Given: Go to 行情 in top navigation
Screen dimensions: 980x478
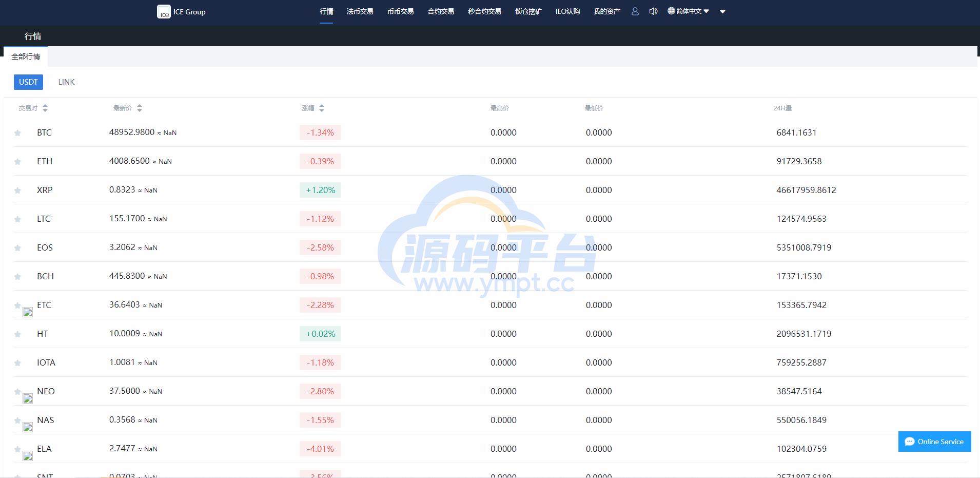Looking at the screenshot, I should click(x=326, y=11).
